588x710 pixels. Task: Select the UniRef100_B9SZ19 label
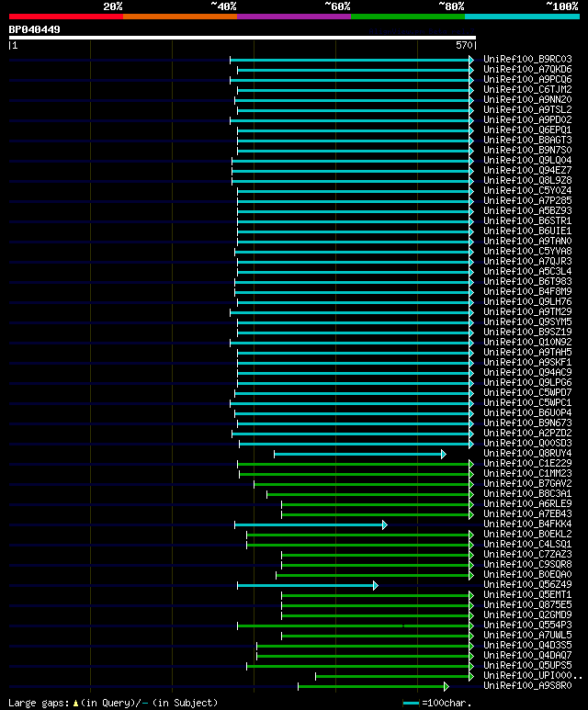click(x=527, y=332)
